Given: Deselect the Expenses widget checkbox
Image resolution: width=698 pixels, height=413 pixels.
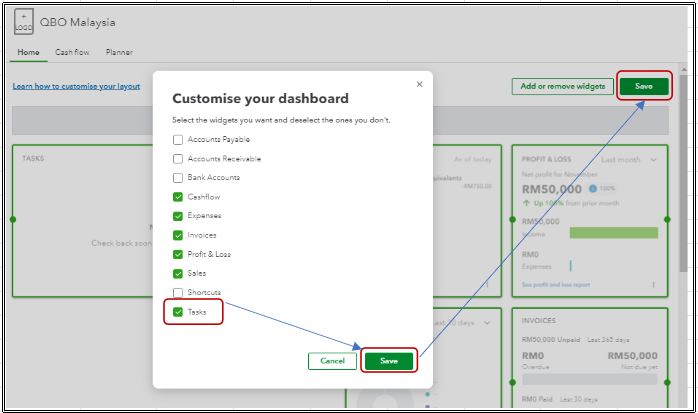Looking at the screenshot, I should (178, 216).
